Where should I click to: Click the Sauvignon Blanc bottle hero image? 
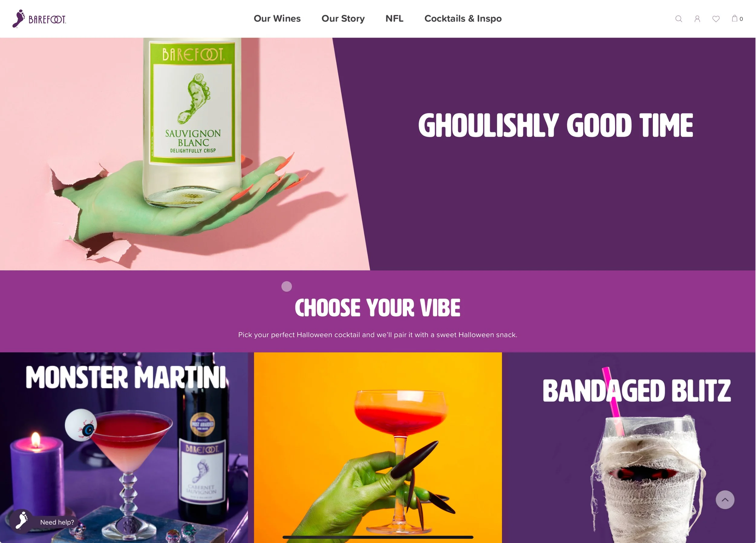[x=185, y=154]
